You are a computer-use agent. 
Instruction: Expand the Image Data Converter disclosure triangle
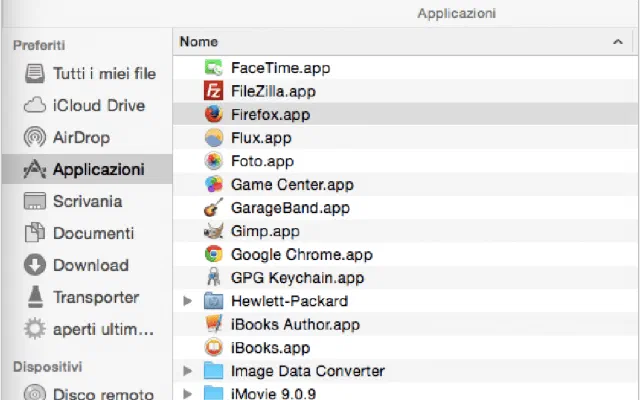[187, 371]
